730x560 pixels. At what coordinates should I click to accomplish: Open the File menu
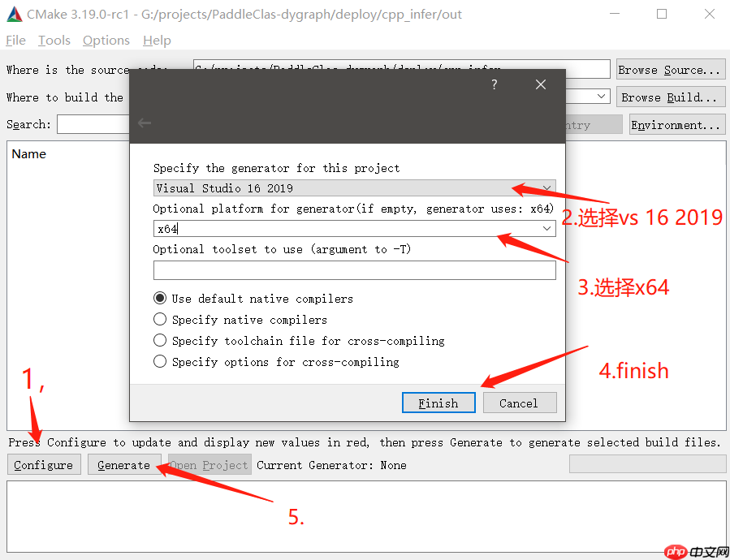15,40
